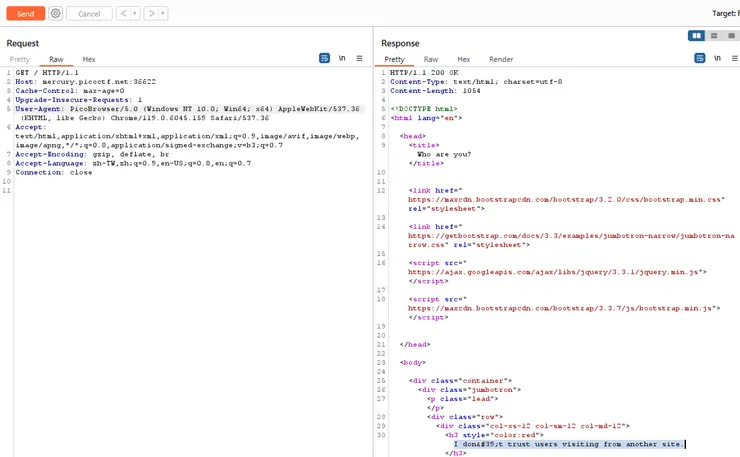Switch to Pretty tab in Request panel
The image size is (740, 457).
pos(20,60)
